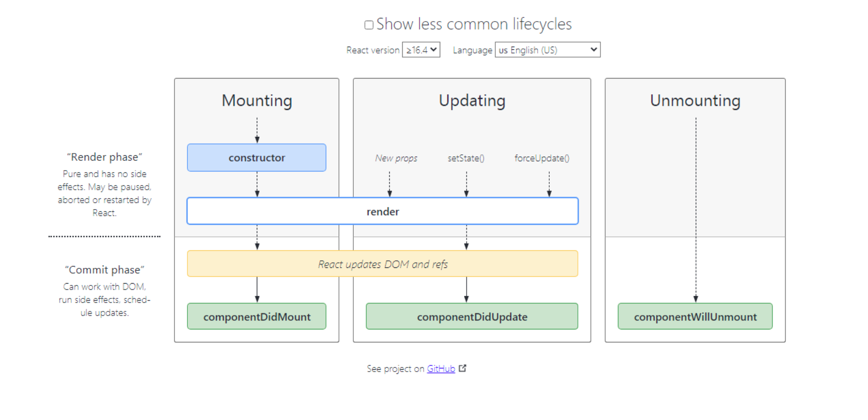
Task: Select the forceUpdate() label
Action: [x=542, y=158]
